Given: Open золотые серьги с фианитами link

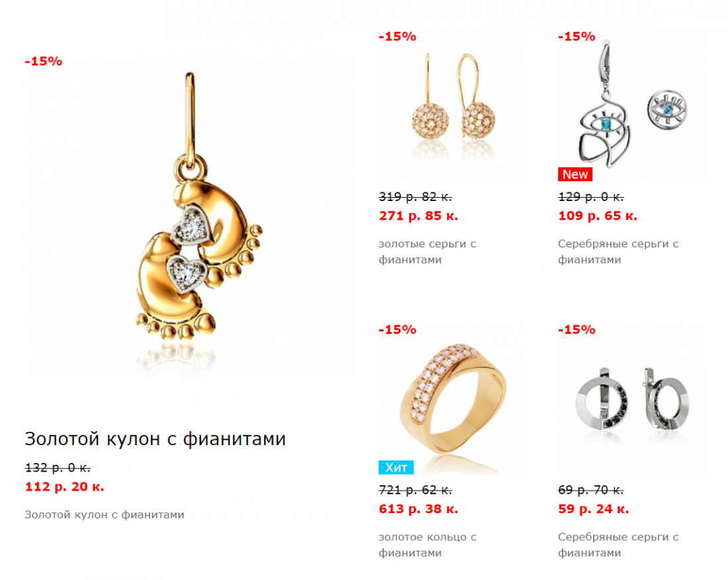Looking at the screenshot, I should tap(427, 251).
